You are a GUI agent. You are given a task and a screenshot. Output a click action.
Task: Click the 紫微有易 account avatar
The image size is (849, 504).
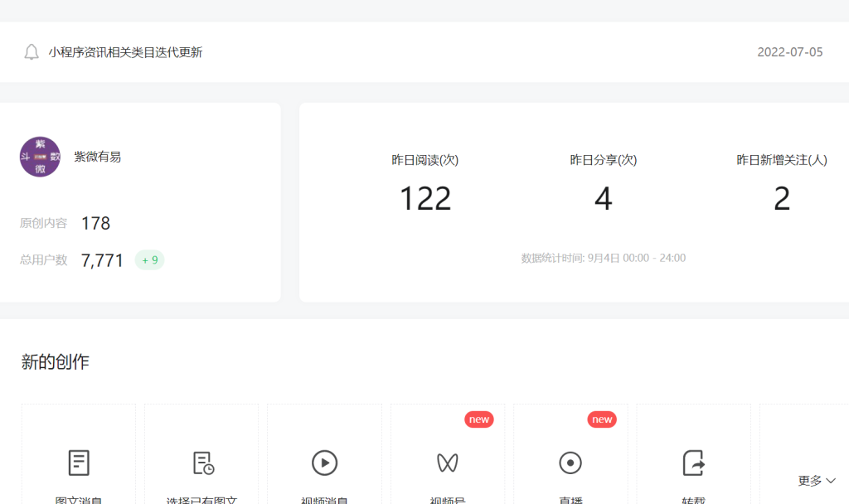tap(40, 157)
